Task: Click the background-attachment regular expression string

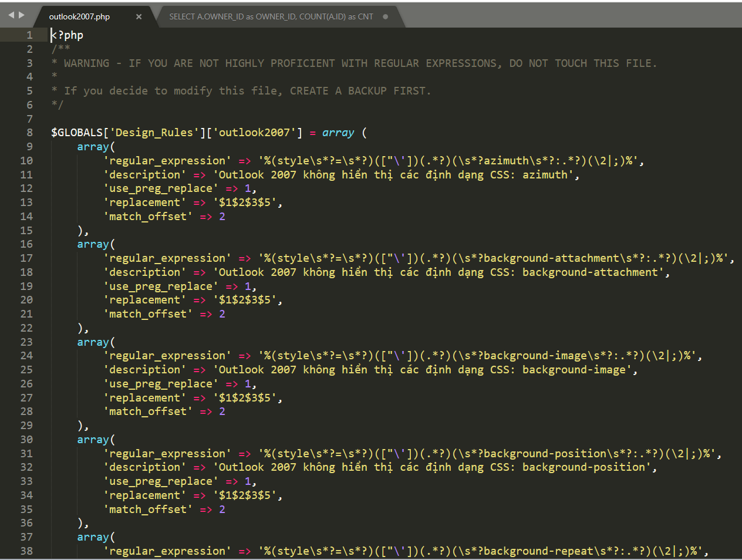Action: point(494,258)
